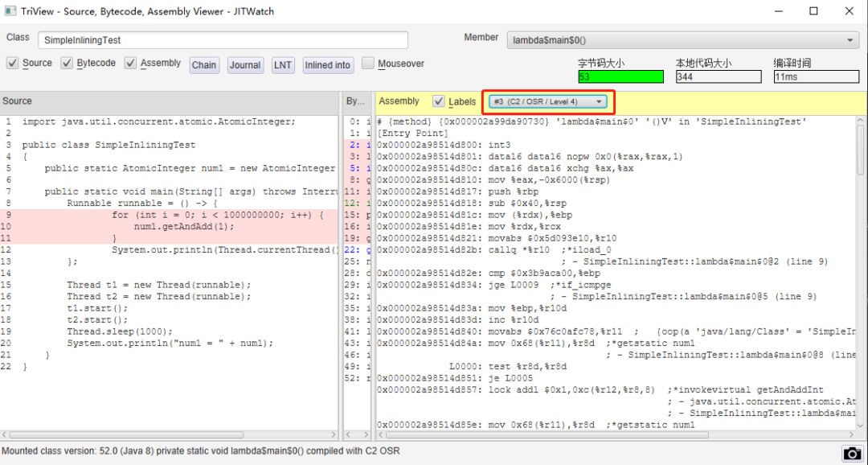The height and width of the screenshot is (465, 868).
Task: Minimize the TriView window
Action: pyautogui.click(x=778, y=11)
